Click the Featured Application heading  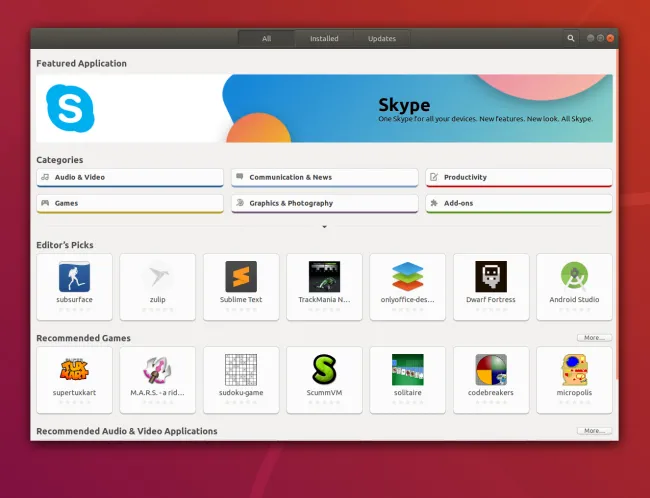point(81,63)
